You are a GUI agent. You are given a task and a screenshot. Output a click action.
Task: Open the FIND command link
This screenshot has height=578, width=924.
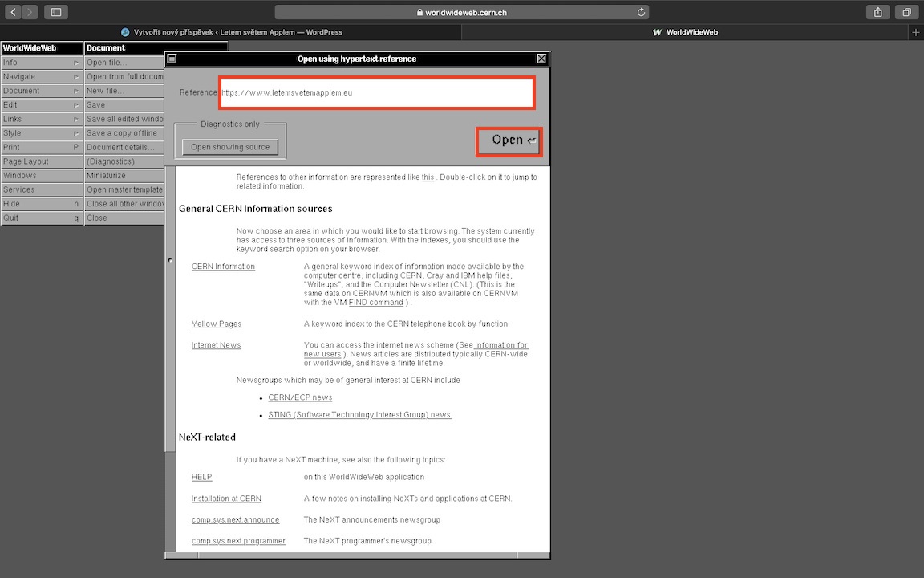pyautogui.click(x=376, y=303)
